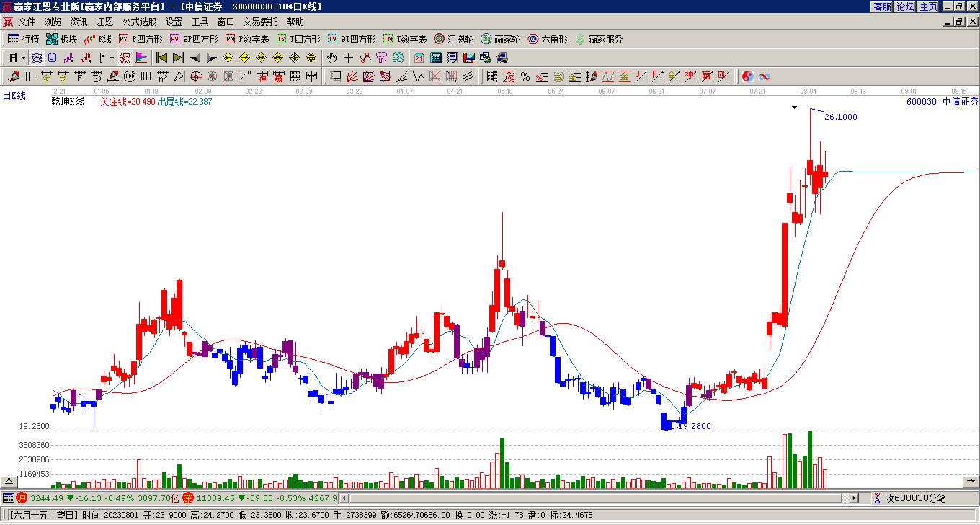Open the 公式选股 menu
The height and width of the screenshot is (525, 980).
tap(139, 22)
